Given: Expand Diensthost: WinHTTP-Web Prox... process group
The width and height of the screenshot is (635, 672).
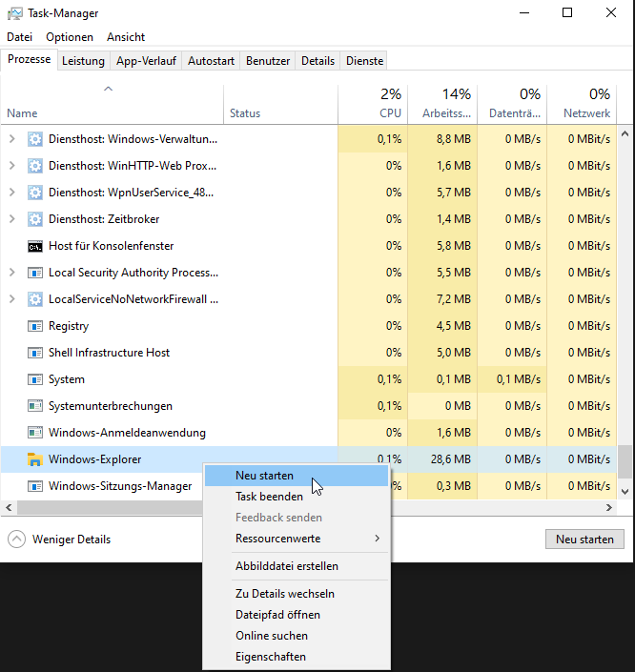Looking at the screenshot, I should (12, 166).
